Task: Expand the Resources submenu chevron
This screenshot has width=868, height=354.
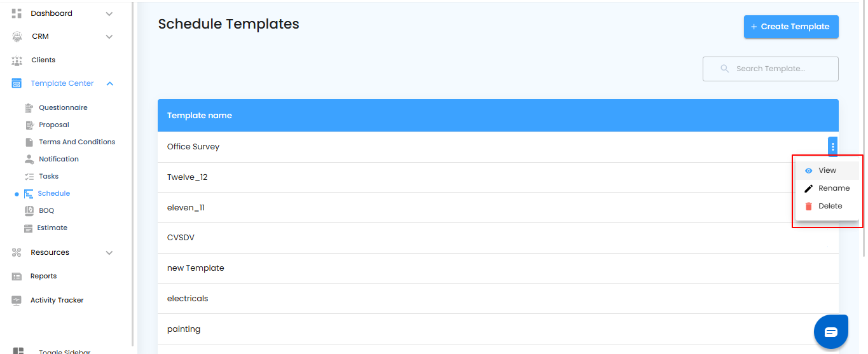Action: [x=109, y=253]
